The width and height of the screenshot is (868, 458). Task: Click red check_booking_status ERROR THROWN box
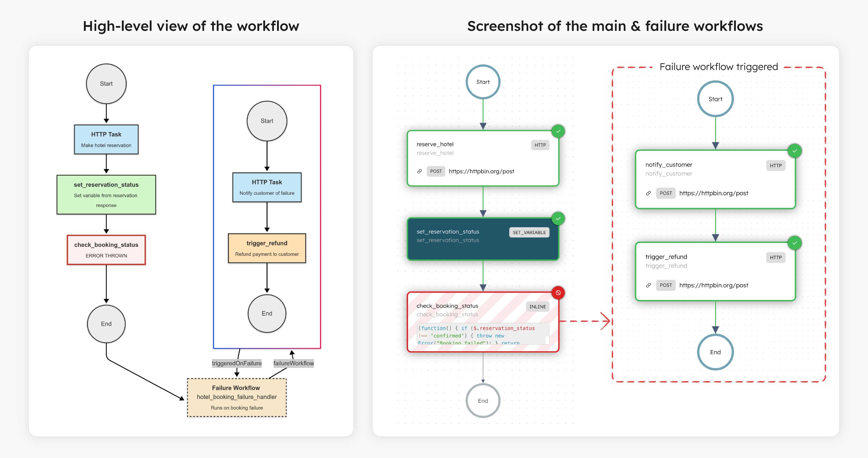pos(106,250)
